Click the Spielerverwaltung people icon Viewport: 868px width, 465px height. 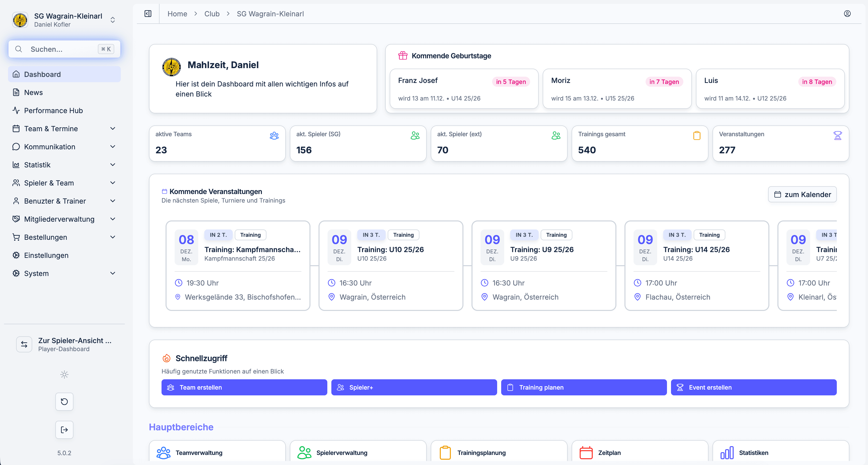[x=305, y=453]
